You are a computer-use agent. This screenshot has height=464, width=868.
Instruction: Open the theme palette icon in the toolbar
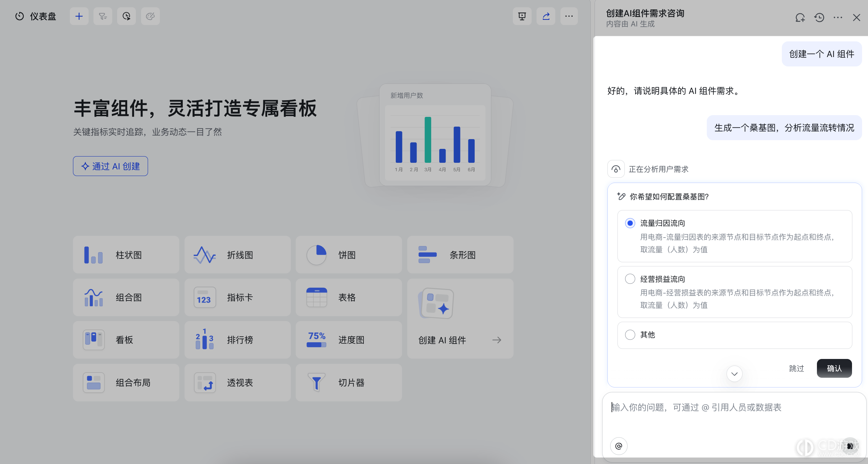point(150,16)
